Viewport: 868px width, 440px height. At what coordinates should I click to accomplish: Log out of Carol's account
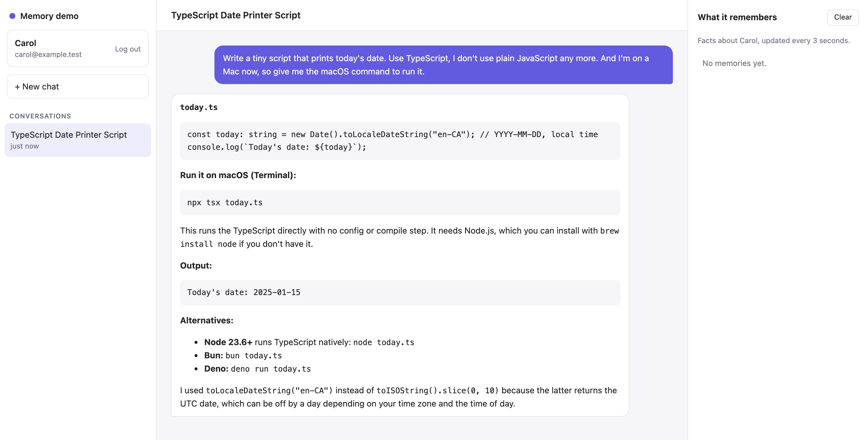point(128,49)
